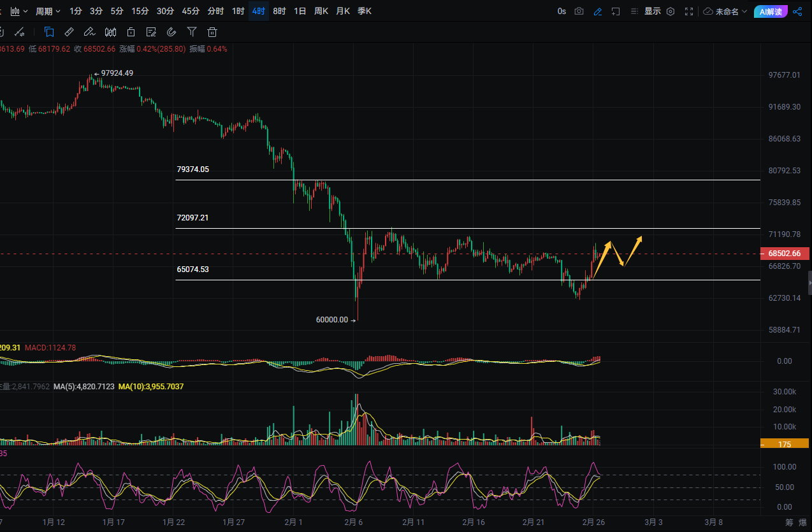Click the AI解读 button
Screen dimensions: 812x532
point(771,11)
